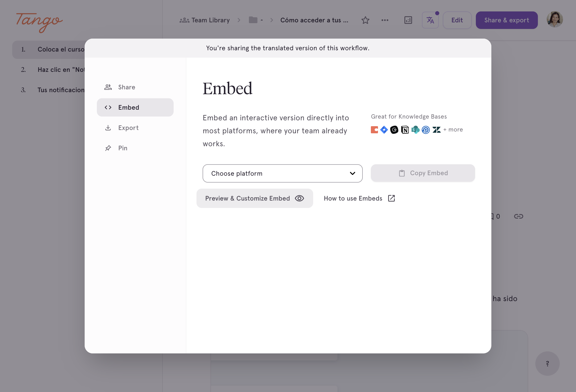Click the Zendesk platform icon
The width and height of the screenshot is (576, 392).
point(437,130)
